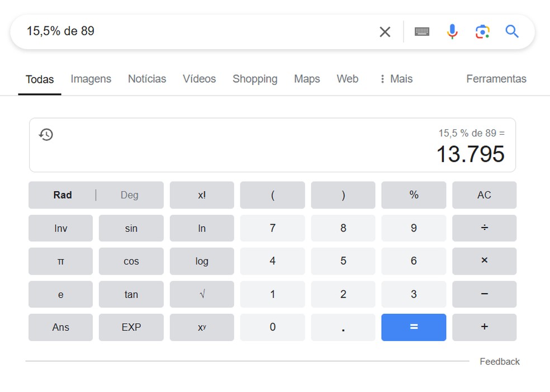
Task: Open calculator history clock icon
Action: point(46,134)
